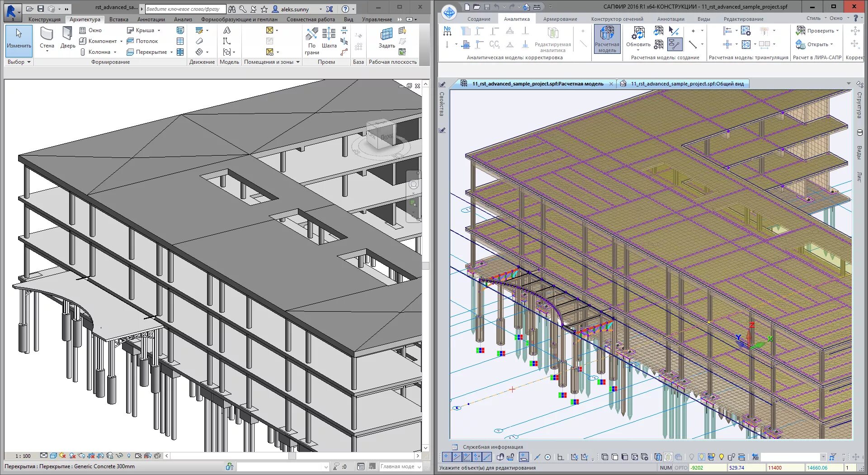Click the Задать work plane icon
Viewport: 868px width, 475px height.
(x=387, y=38)
